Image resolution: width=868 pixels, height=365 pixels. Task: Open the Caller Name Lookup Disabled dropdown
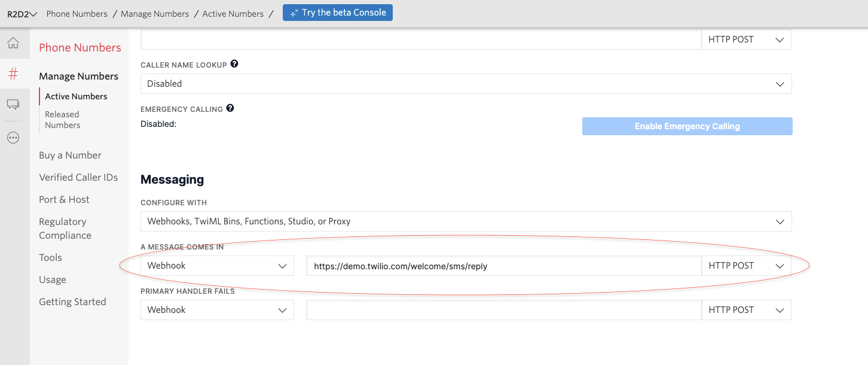pyautogui.click(x=466, y=84)
